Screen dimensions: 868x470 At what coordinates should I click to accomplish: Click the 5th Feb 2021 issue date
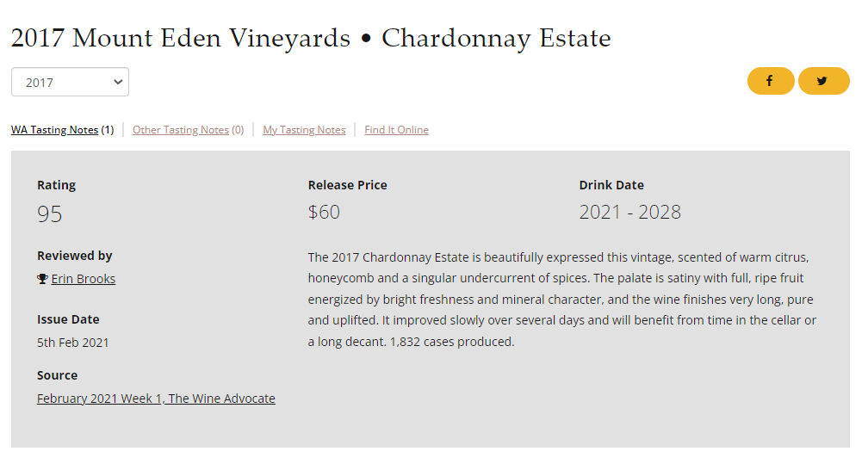(73, 343)
